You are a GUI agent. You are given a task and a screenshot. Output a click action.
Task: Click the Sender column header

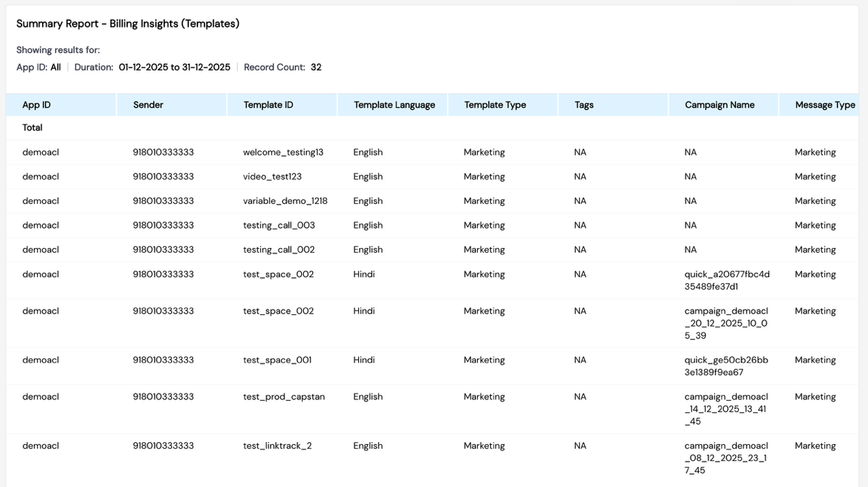(x=171, y=105)
